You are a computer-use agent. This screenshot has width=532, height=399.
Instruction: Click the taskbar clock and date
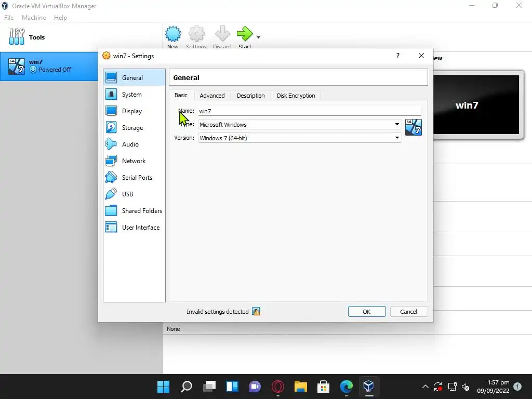494,387
